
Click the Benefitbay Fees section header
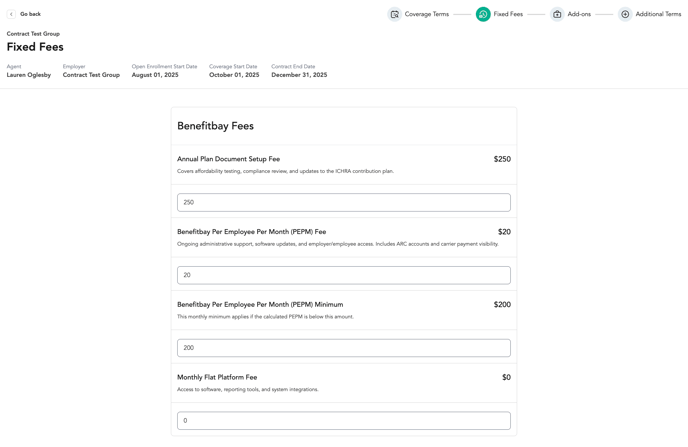215,126
